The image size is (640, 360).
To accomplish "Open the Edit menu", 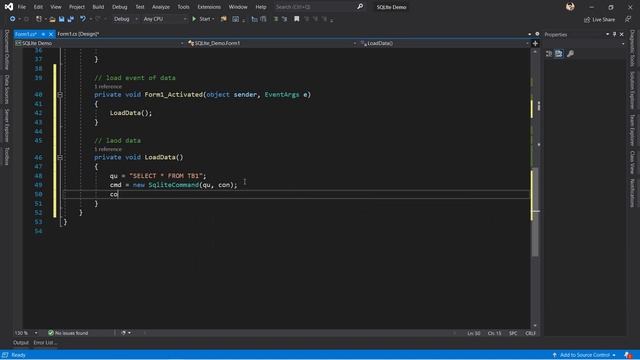I will (38, 7).
